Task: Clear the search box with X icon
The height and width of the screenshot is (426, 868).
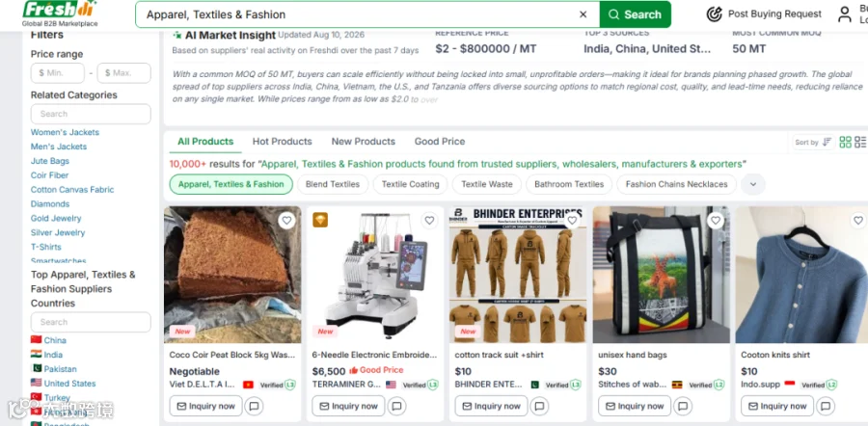Action: [583, 14]
